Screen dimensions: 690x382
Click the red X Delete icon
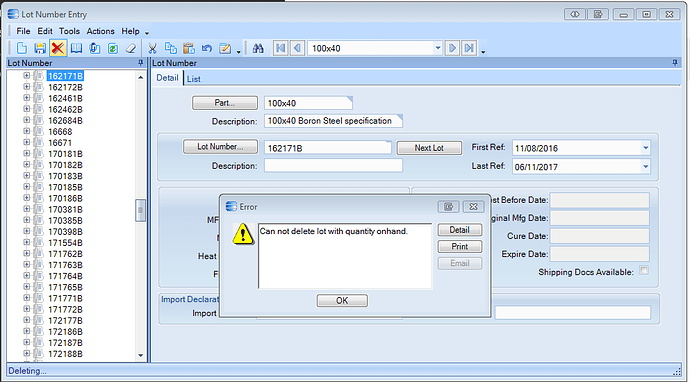pyautogui.click(x=58, y=48)
